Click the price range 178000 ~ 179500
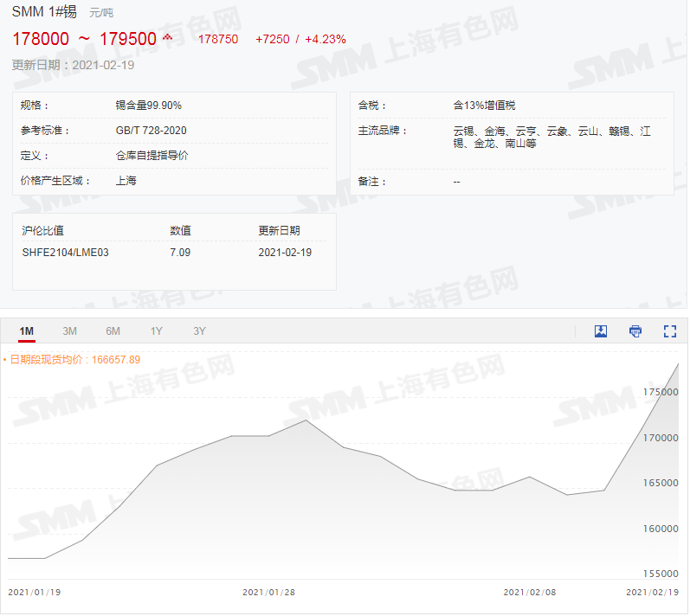This screenshot has height=616, width=690. (84, 39)
